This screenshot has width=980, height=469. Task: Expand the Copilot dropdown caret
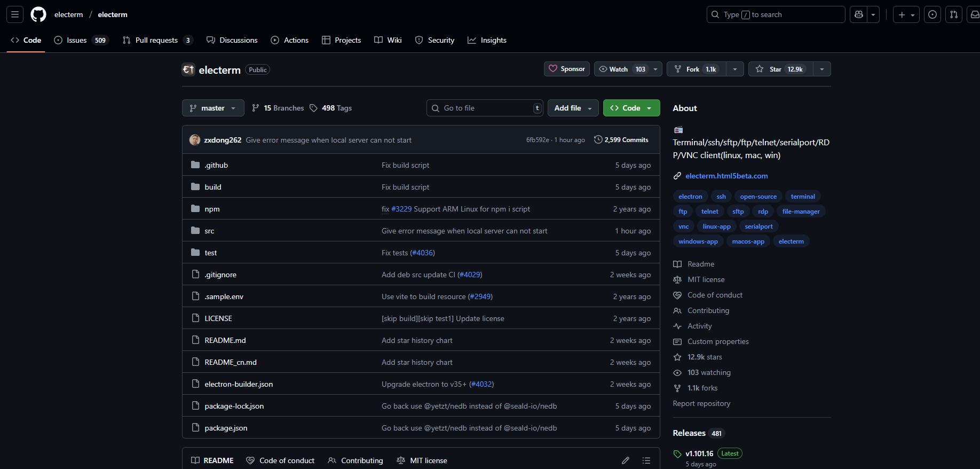[874, 14]
